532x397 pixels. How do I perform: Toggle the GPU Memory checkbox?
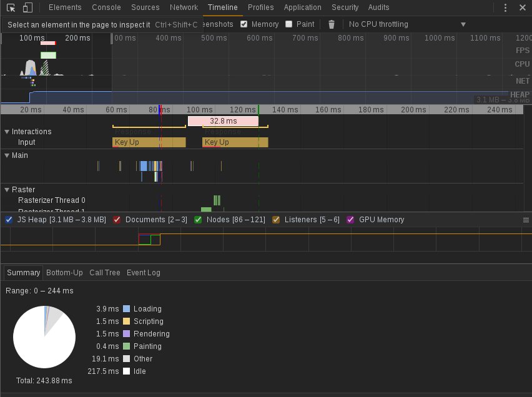tap(350, 220)
